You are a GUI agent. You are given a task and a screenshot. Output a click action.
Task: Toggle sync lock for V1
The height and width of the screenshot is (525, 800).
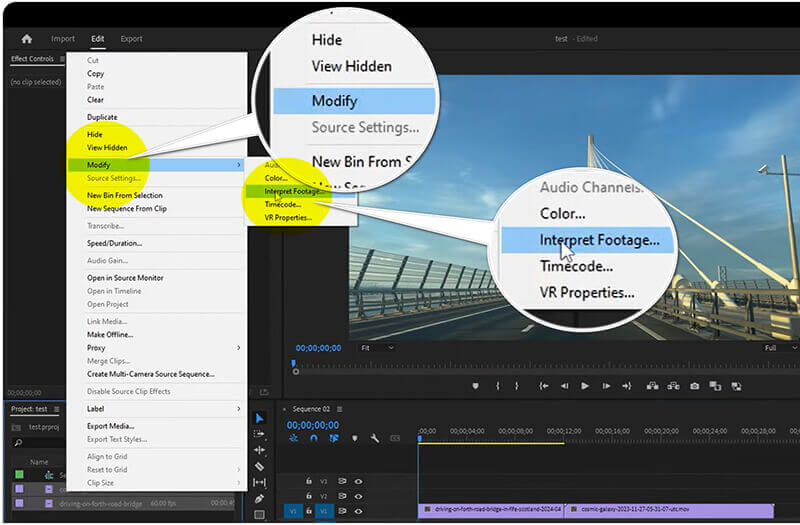(342, 511)
